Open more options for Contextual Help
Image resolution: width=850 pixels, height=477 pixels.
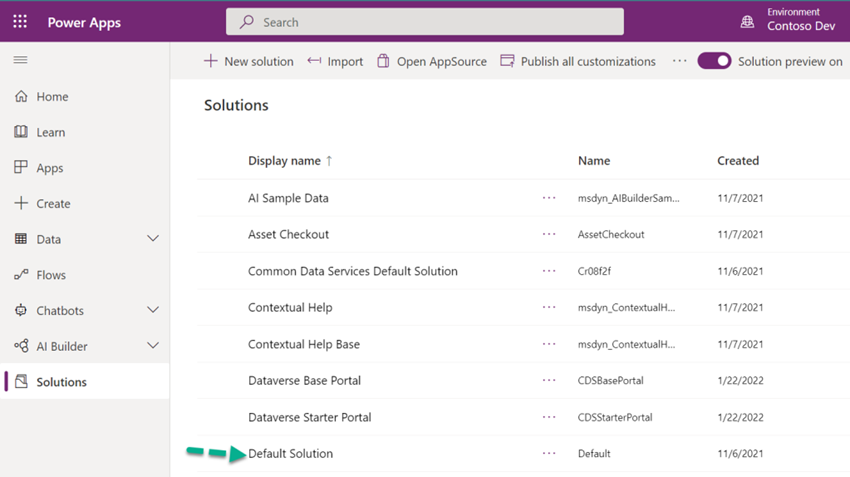[x=549, y=307]
